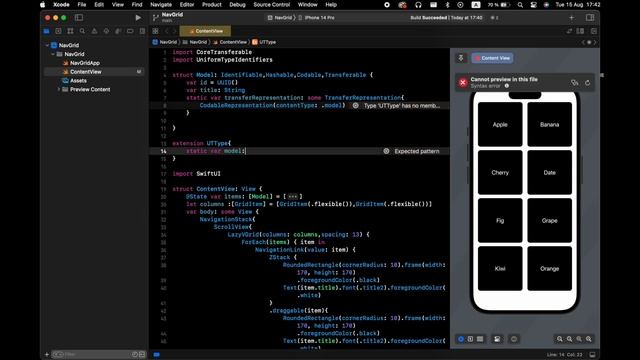Open the Navigate menu

click(161, 5)
